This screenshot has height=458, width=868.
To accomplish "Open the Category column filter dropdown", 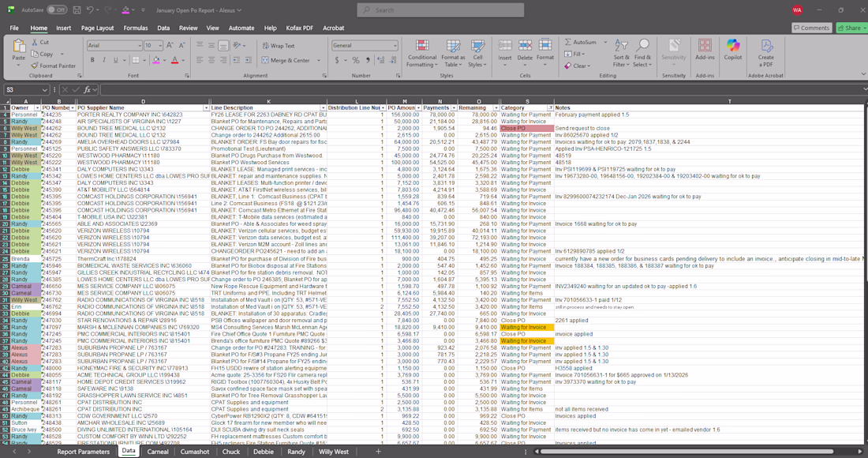I will tap(550, 108).
